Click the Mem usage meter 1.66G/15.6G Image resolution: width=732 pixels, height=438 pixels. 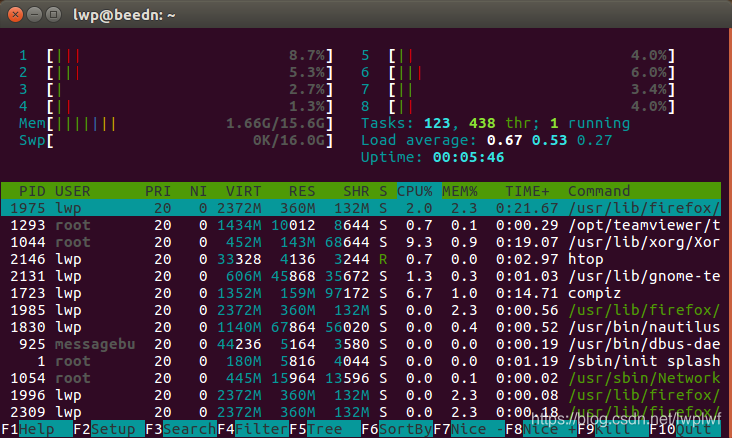[176, 123]
